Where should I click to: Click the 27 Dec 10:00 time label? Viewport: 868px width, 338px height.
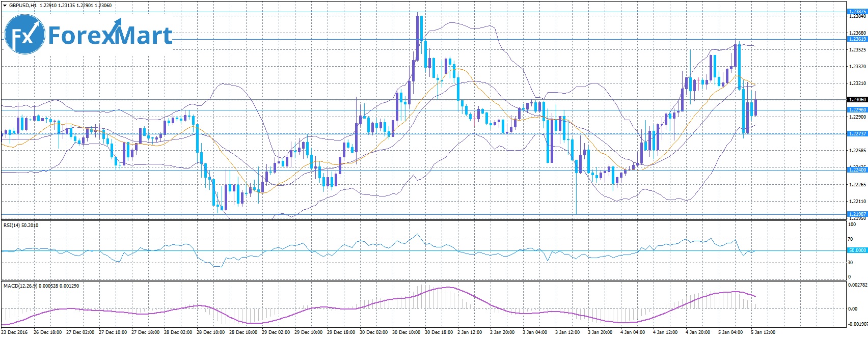(113, 332)
